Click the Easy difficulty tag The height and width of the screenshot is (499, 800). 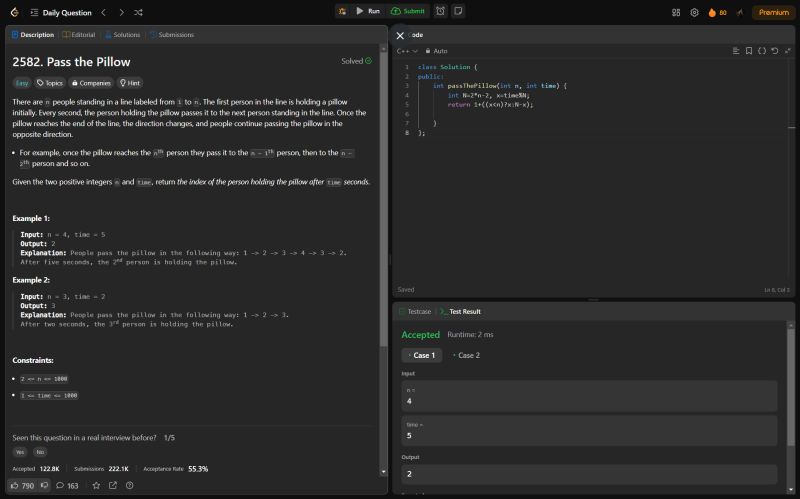click(x=22, y=83)
